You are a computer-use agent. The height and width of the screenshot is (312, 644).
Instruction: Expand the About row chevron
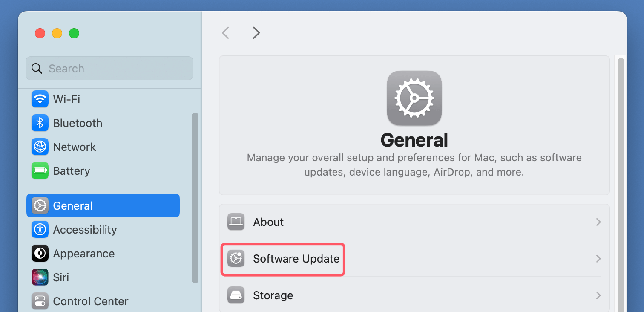pyautogui.click(x=598, y=222)
